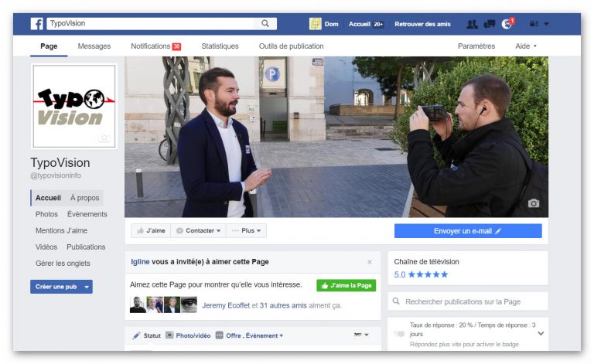The width and height of the screenshot is (594, 364).
Task: Open the Notifications tab
Action: click(155, 46)
